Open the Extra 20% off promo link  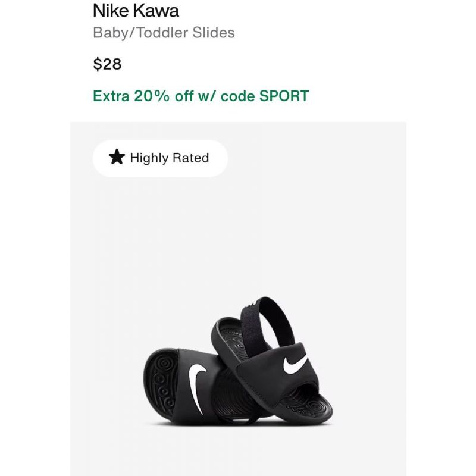coord(201,96)
